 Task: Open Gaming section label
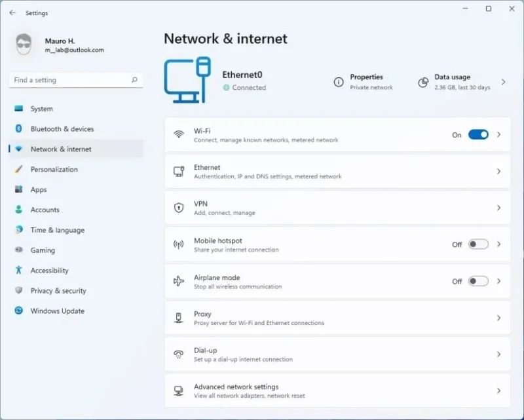pos(43,250)
